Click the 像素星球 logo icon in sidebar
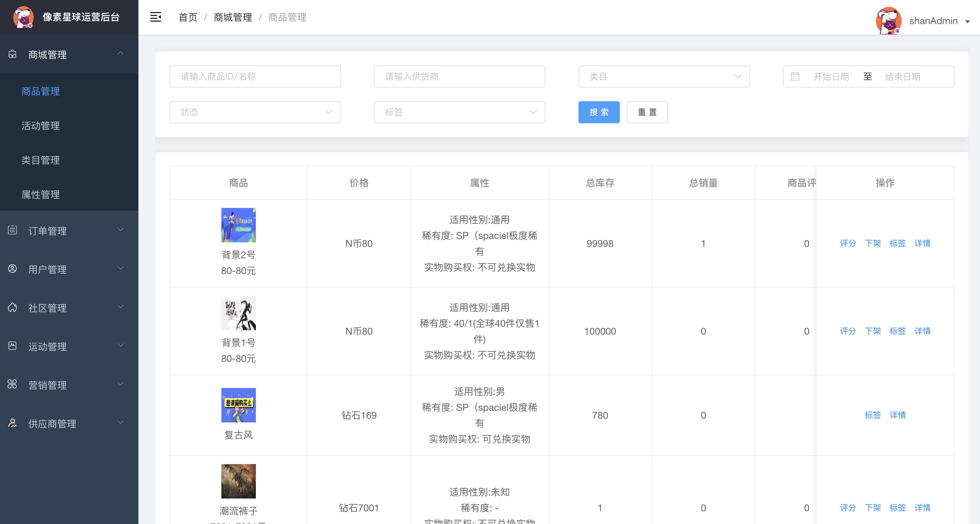This screenshot has width=980, height=524. coord(23,17)
